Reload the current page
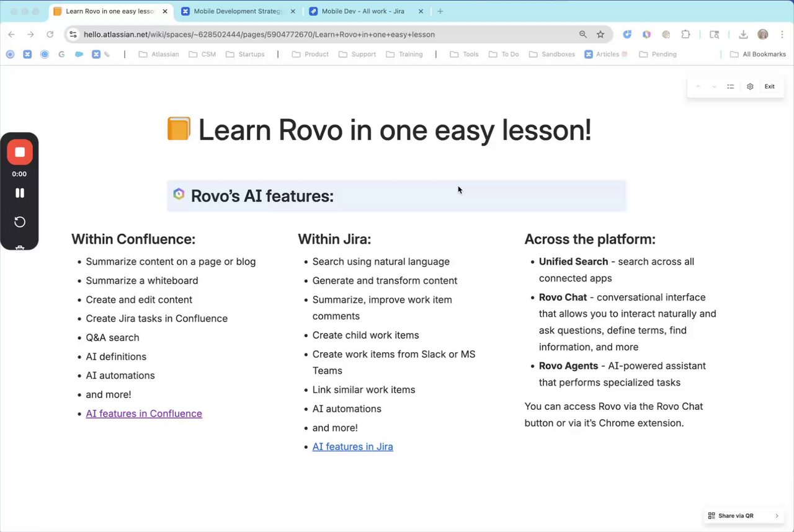794x532 pixels. tap(50, 35)
